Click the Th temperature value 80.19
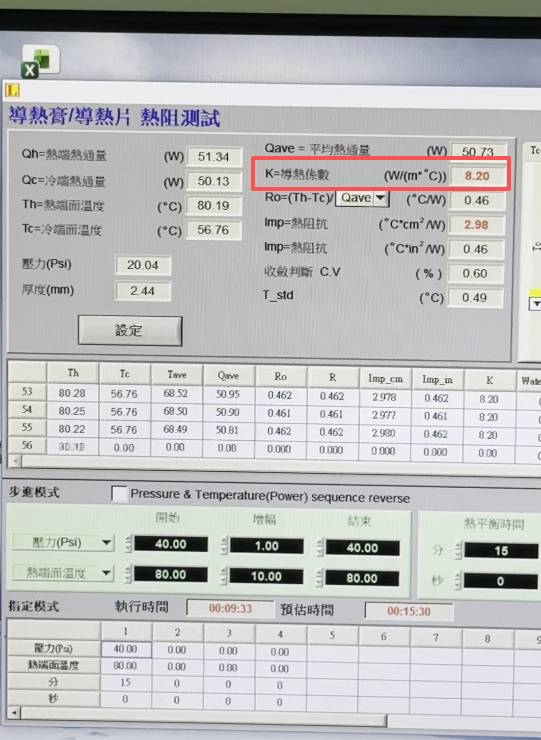Screen dimensions: 541x740 click(x=214, y=206)
